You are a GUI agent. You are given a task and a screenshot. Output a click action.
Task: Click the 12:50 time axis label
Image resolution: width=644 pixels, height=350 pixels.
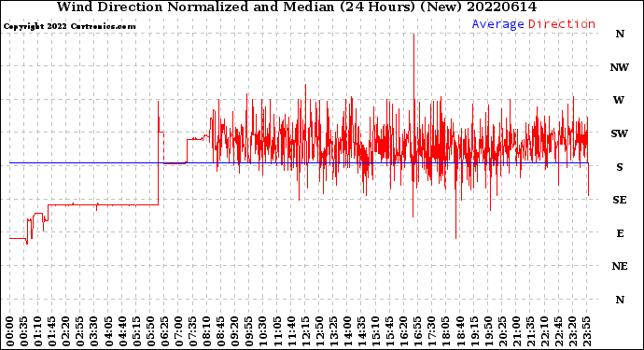pyautogui.click(x=319, y=331)
